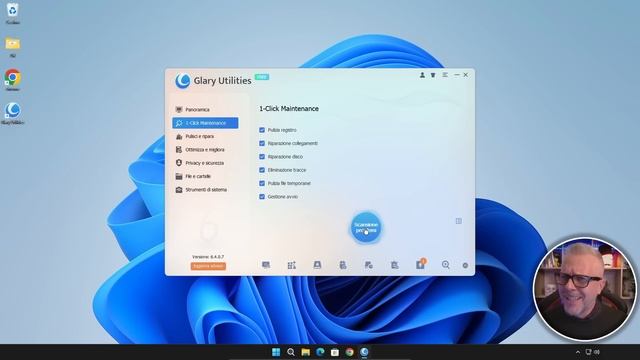Screen dimensions: 640x360
Task: Click the Glary Utilities logo in the window header
Action: [183, 81]
